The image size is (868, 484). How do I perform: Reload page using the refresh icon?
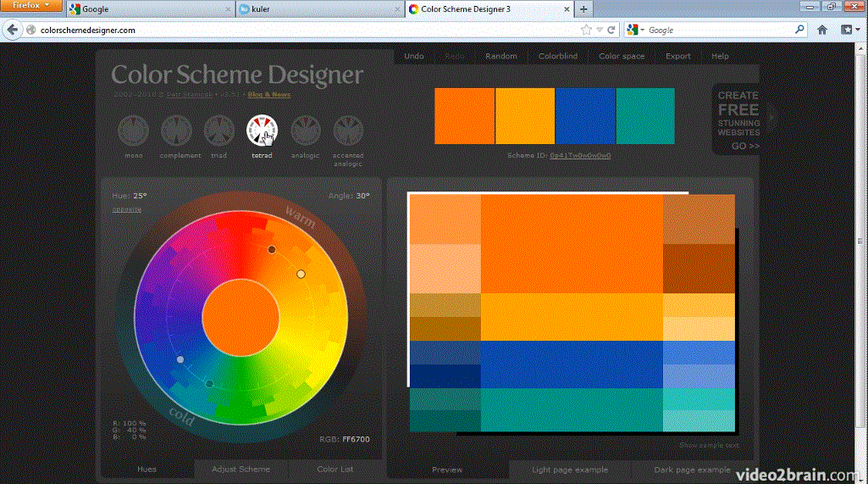pos(611,30)
